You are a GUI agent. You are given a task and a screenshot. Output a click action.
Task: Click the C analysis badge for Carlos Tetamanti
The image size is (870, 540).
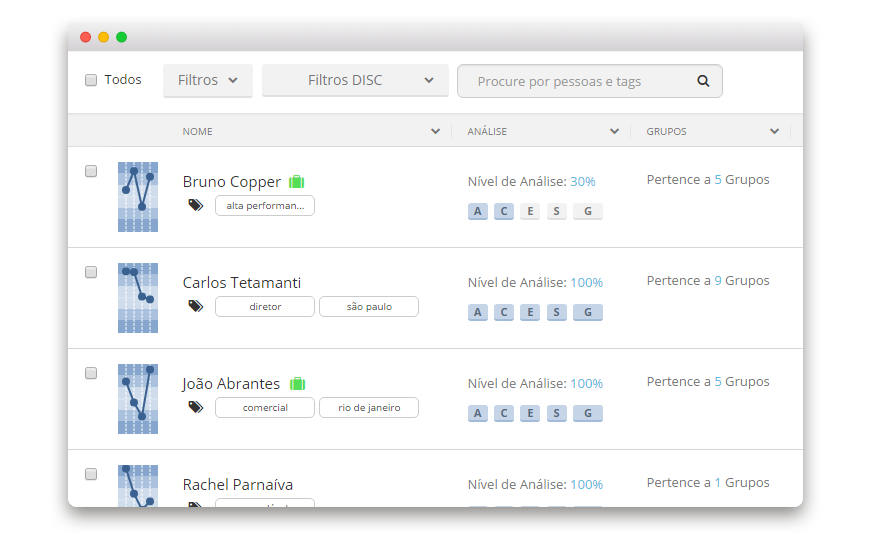click(504, 312)
